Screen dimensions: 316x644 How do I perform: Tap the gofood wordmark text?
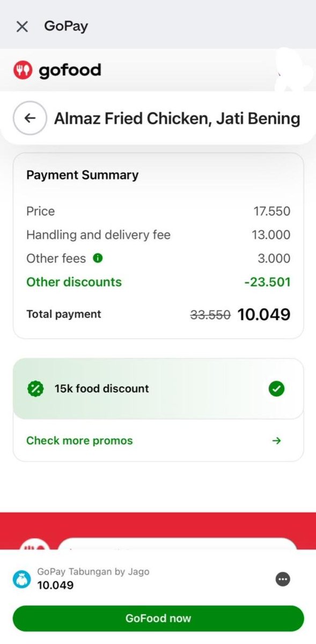pos(70,70)
